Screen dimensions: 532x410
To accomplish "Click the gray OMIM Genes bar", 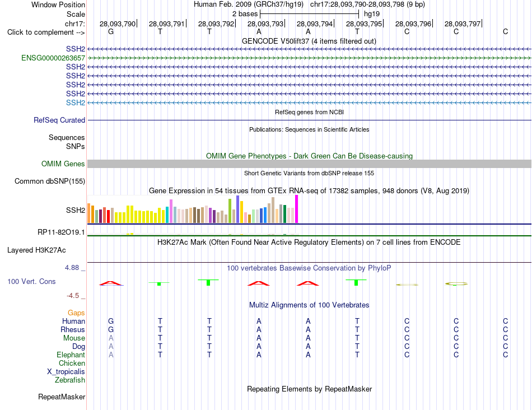I will coord(309,164).
